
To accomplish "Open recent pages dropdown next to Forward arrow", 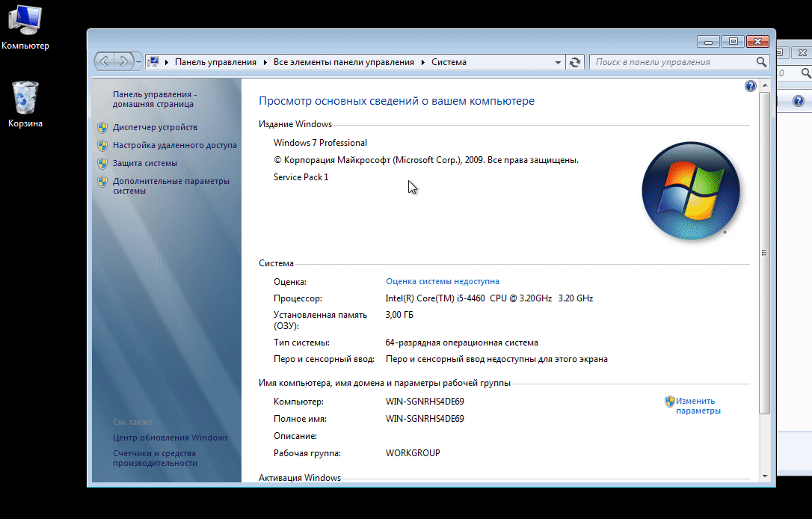I will [138, 62].
